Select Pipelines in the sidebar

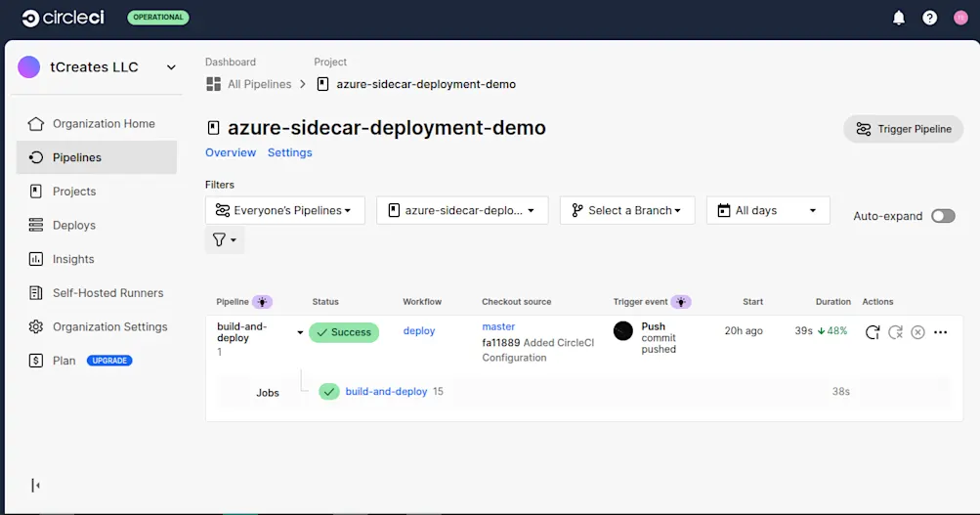[x=97, y=157]
